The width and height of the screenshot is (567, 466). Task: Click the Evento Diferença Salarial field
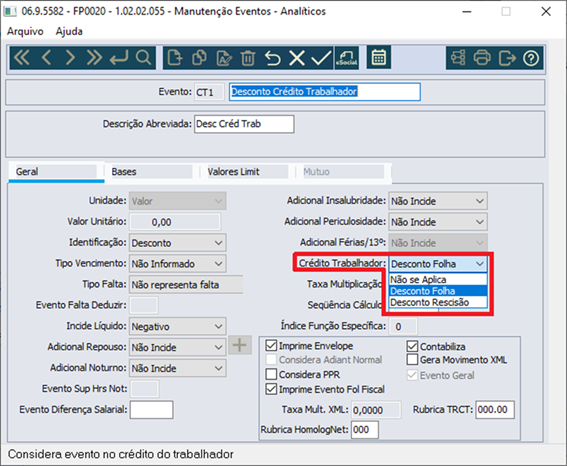point(152,410)
